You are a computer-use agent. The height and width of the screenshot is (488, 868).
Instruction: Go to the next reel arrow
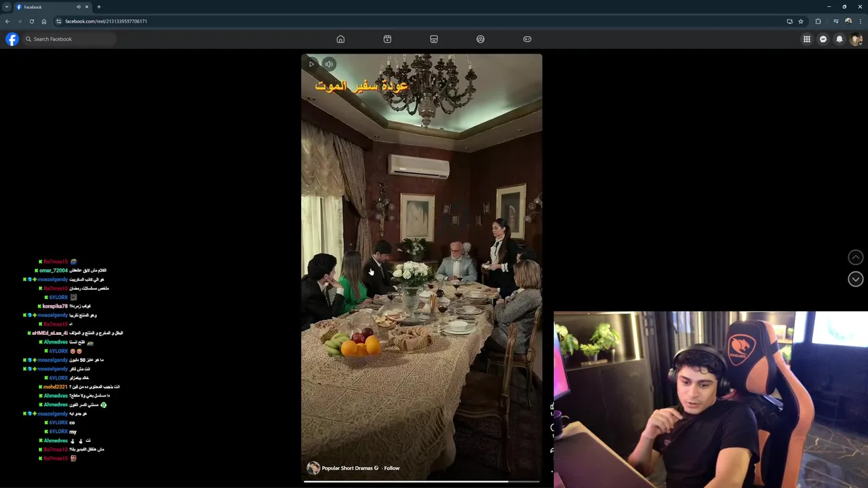click(x=856, y=279)
